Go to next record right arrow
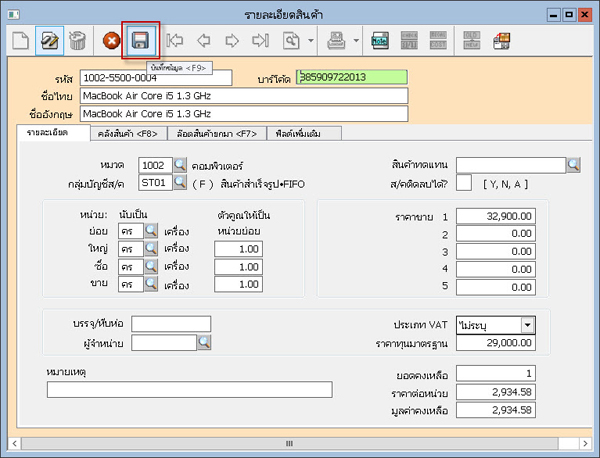Image resolution: width=600 pixels, height=458 pixels. 232,40
